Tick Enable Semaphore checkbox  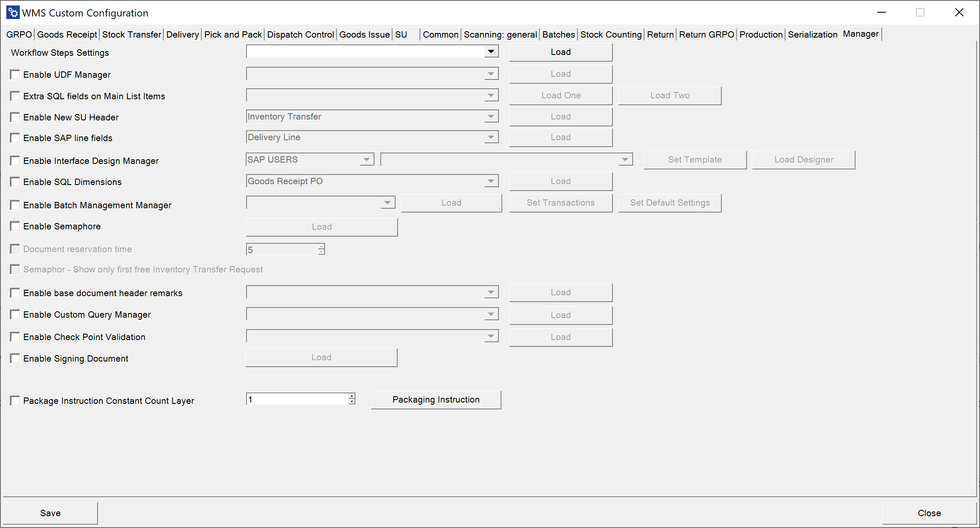pos(15,226)
